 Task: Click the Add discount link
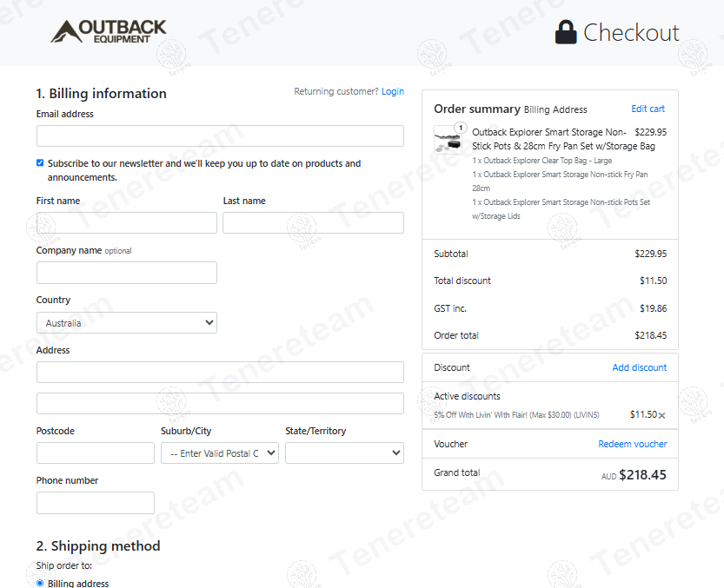[x=639, y=367]
